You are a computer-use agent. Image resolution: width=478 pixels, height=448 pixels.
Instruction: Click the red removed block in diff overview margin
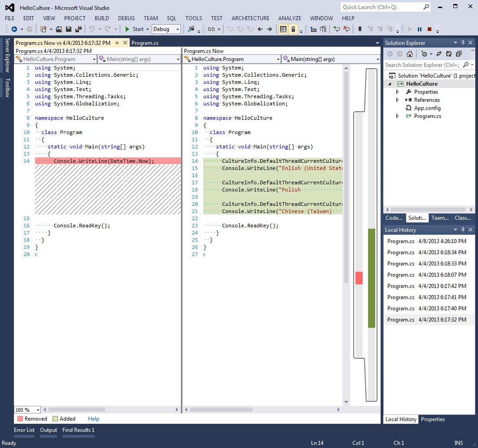coord(359,278)
